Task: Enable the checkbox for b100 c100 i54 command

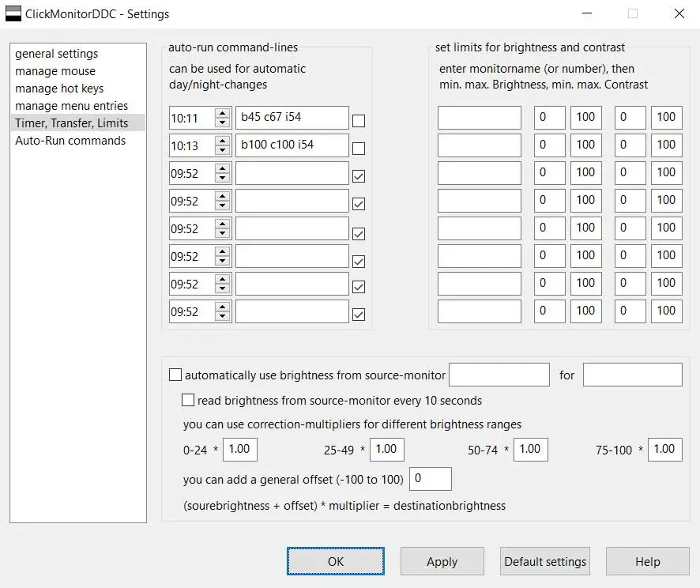Action: coord(359,149)
